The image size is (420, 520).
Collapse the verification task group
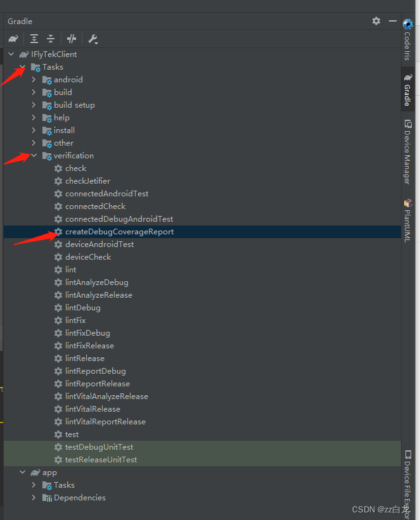[34, 156]
